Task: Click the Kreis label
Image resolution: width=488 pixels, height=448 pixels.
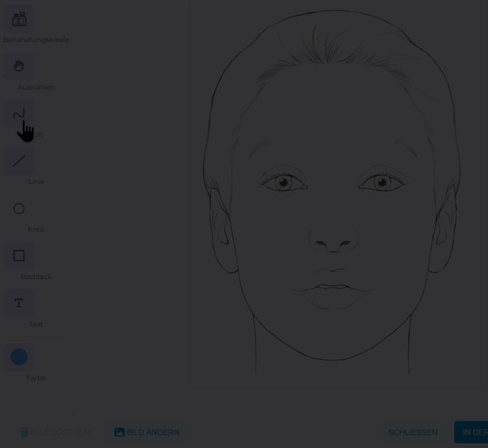Action: coord(36,229)
